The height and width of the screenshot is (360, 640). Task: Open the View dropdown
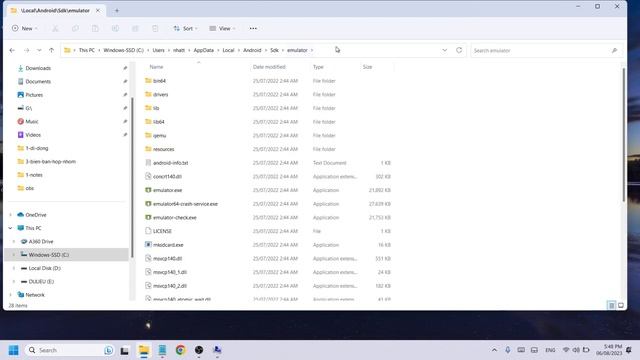click(x=222, y=28)
